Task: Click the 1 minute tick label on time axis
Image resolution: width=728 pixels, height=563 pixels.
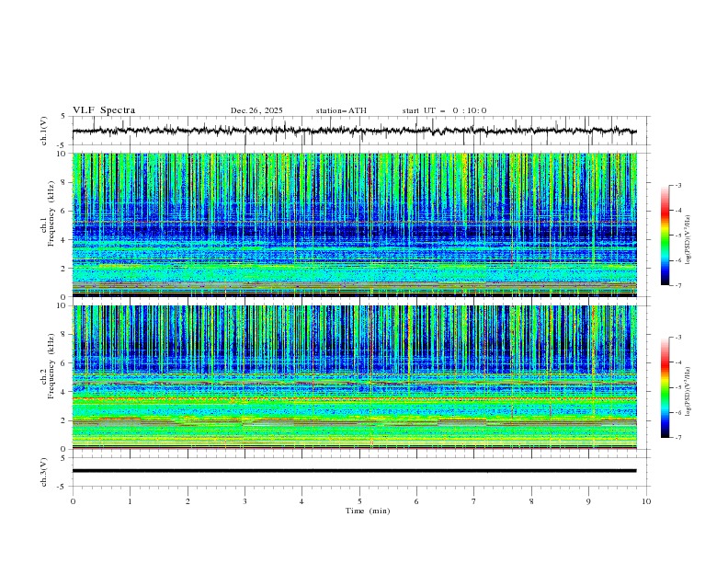Action: [130, 501]
